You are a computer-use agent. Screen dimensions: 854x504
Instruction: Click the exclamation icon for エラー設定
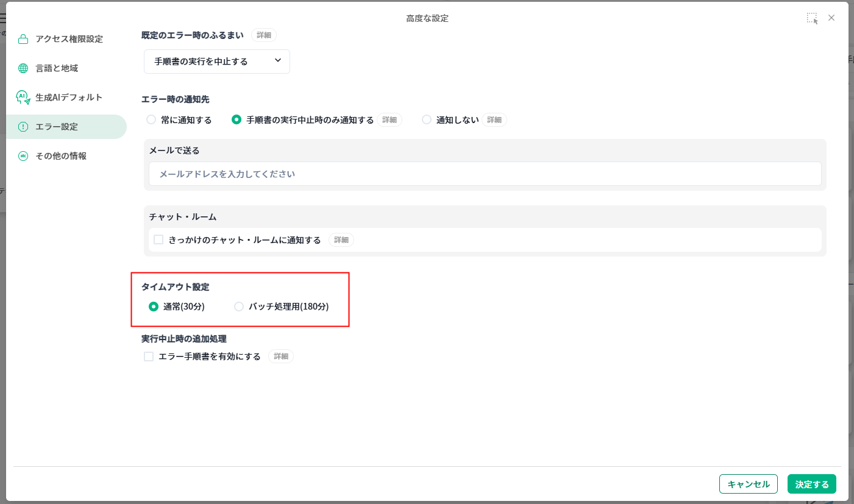(x=23, y=127)
